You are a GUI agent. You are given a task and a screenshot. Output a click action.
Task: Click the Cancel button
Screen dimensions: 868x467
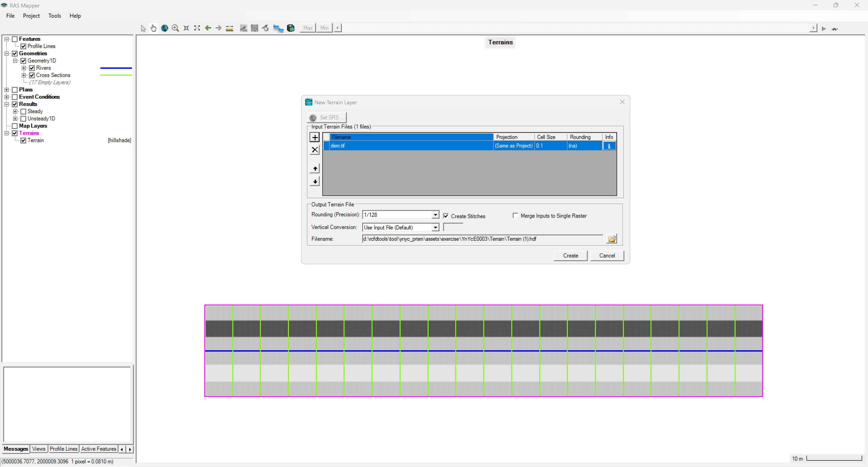coord(607,256)
